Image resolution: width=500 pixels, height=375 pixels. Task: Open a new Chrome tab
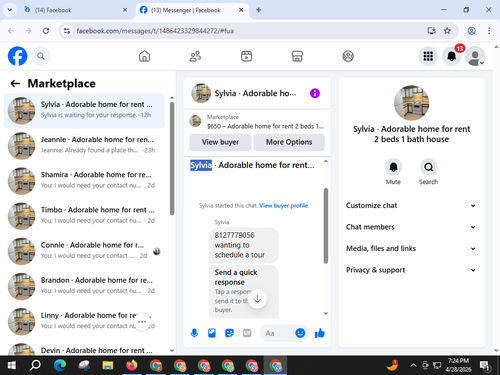259,10
